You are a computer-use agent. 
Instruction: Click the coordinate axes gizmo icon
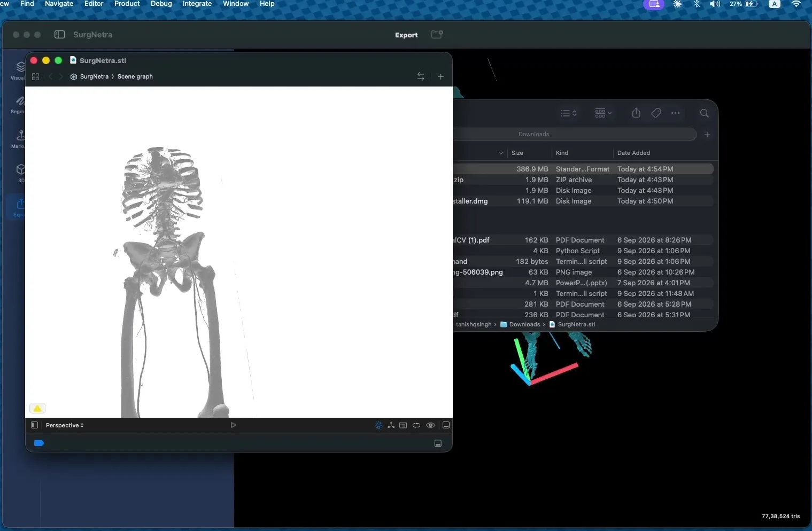tap(391, 425)
